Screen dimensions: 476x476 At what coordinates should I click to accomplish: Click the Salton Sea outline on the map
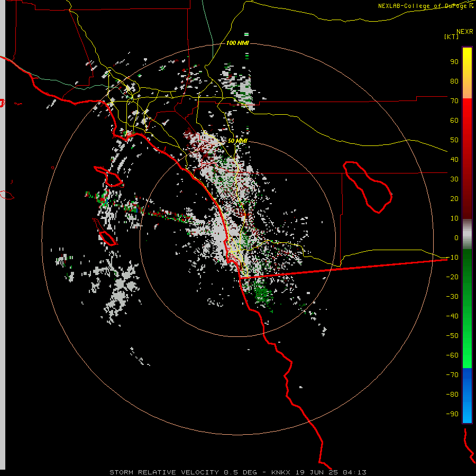coord(368,187)
